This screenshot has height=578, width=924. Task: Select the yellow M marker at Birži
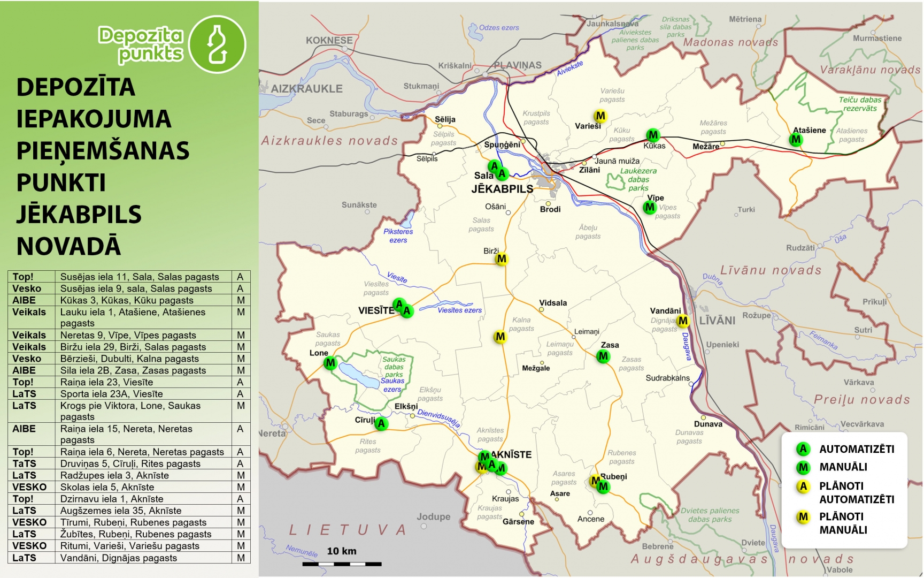(x=502, y=260)
